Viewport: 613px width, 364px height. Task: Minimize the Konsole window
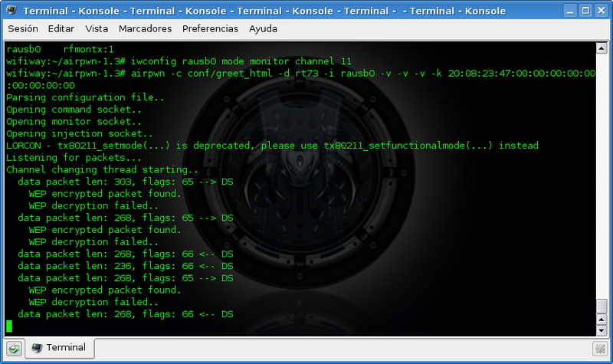click(x=568, y=11)
